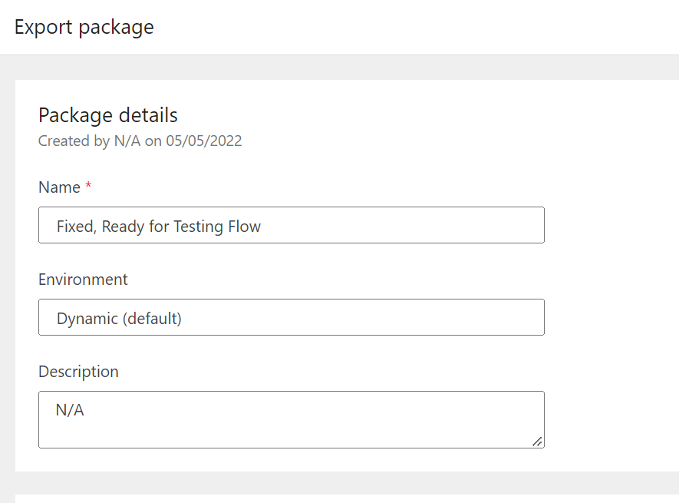Click the Name field label
Screen dimensions: 680x504
tap(59, 187)
